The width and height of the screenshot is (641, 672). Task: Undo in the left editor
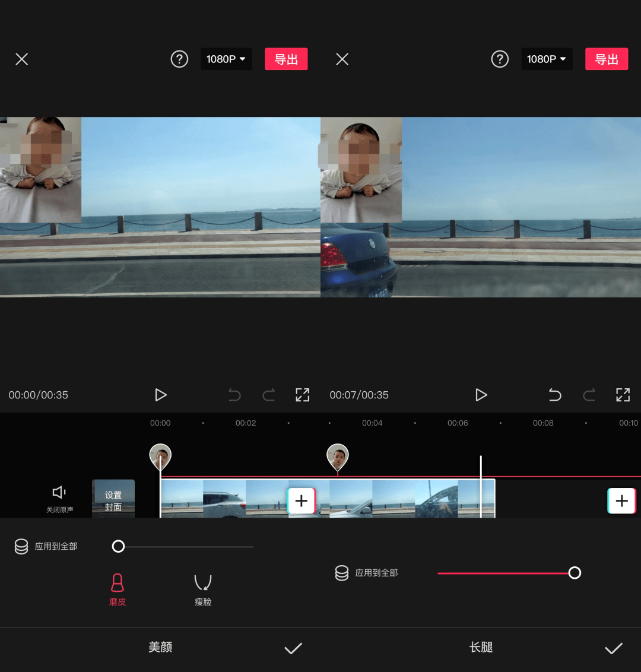pyautogui.click(x=234, y=395)
